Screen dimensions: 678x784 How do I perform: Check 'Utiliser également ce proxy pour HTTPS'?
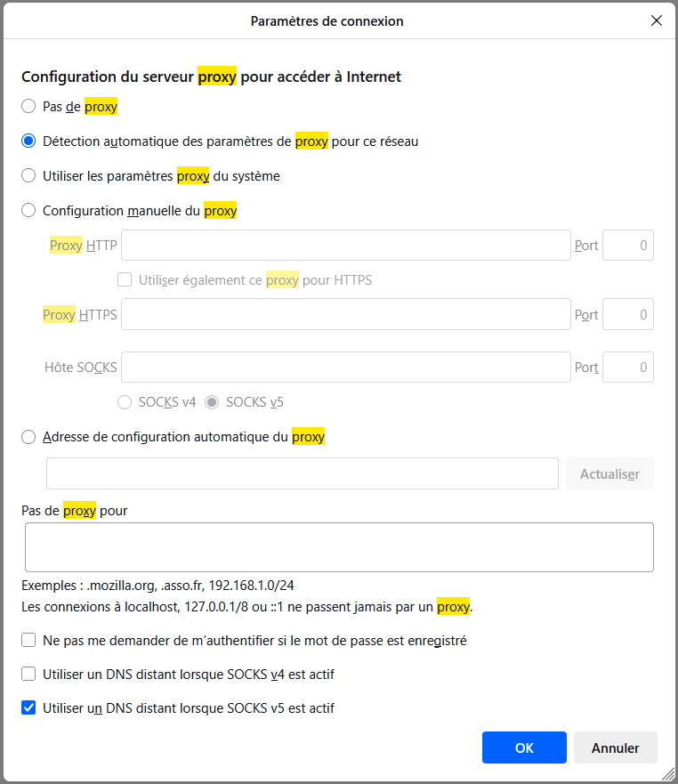coord(125,280)
